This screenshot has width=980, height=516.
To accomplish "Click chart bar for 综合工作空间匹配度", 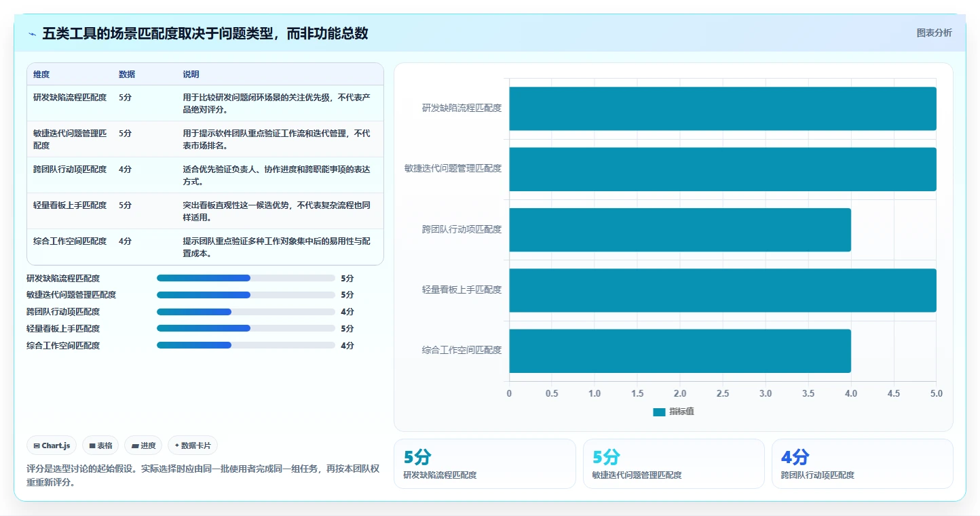I will pos(680,351).
